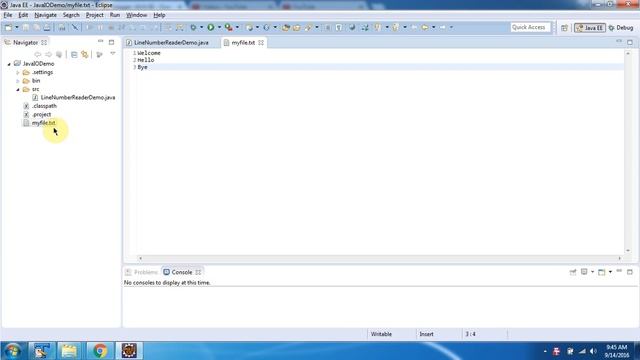Image resolution: width=640 pixels, height=360 pixels.
Task: Expand the .settings folder
Action: tap(18, 72)
